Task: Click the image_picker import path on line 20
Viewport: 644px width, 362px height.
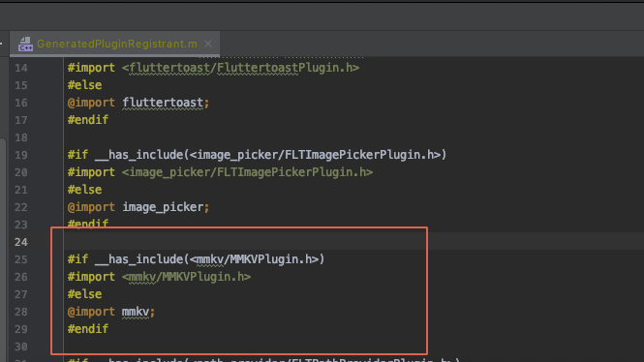Action: tap(247, 172)
